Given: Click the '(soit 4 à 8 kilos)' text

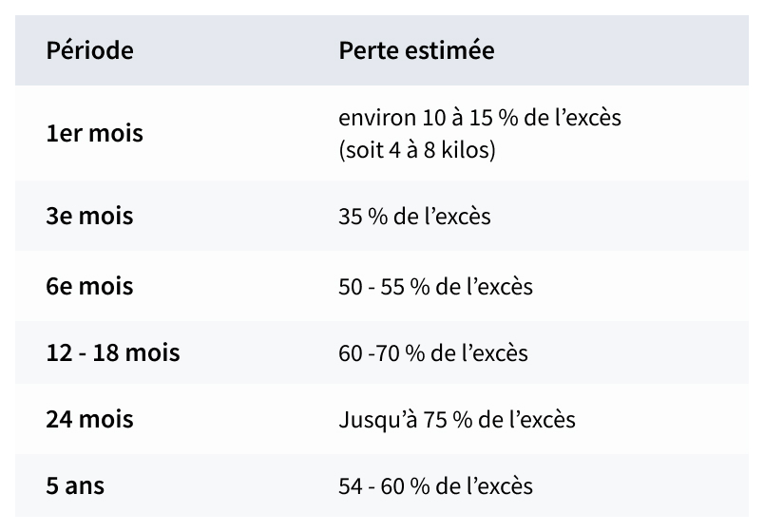Looking at the screenshot, I should pyautogui.click(x=417, y=150).
